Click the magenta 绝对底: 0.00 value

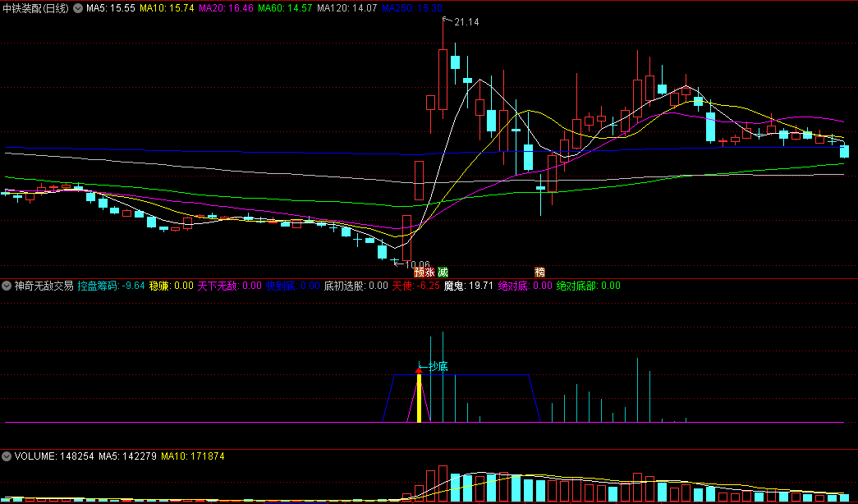[x=525, y=286]
